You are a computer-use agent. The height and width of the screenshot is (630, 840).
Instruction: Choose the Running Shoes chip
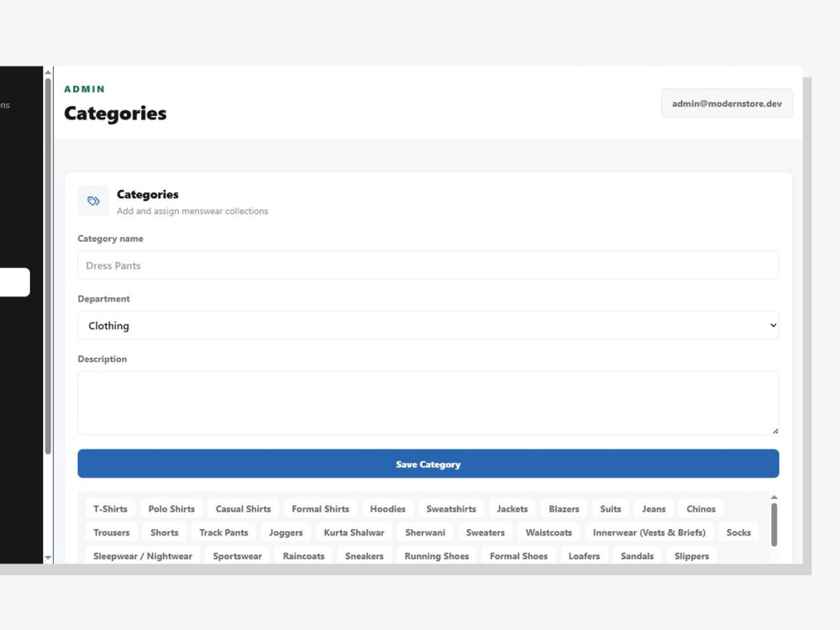(437, 556)
